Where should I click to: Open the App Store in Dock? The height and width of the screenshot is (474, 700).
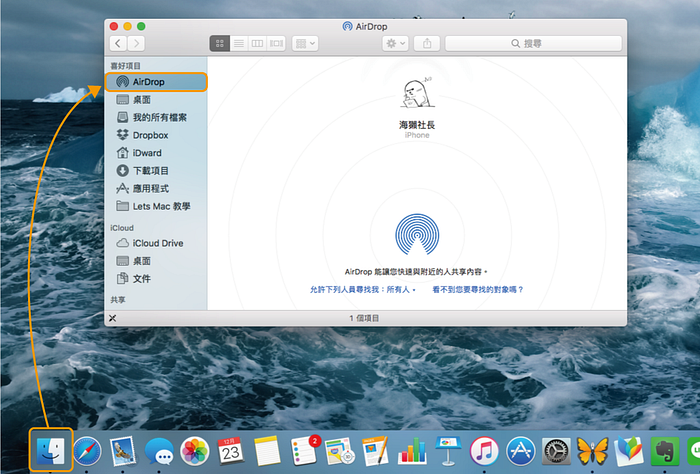[x=520, y=451]
